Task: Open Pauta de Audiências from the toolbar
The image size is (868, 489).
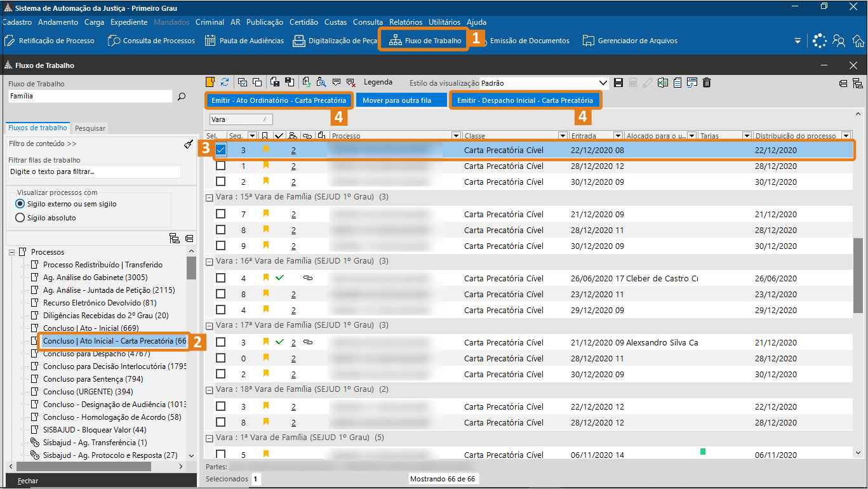Action: [244, 41]
